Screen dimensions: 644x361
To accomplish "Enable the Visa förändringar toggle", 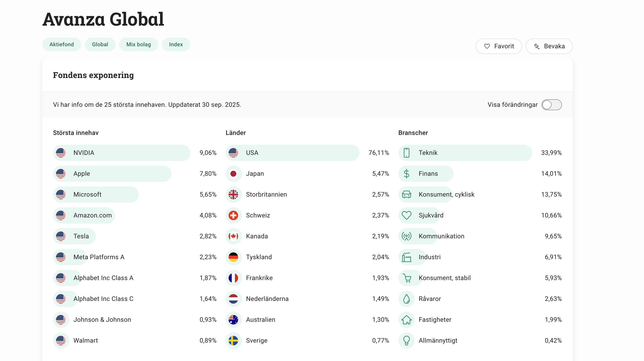I will [551, 105].
